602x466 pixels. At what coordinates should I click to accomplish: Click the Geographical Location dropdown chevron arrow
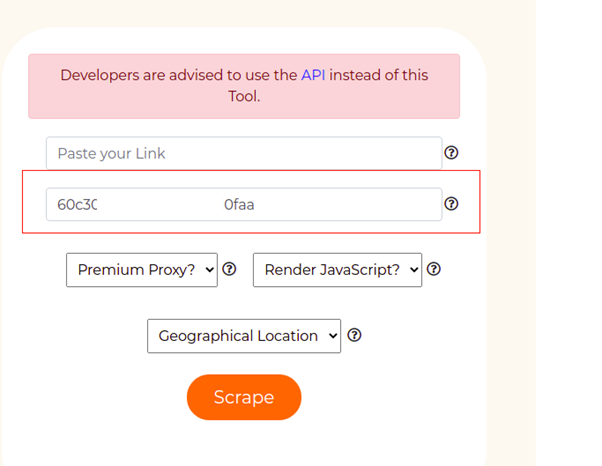333,336
